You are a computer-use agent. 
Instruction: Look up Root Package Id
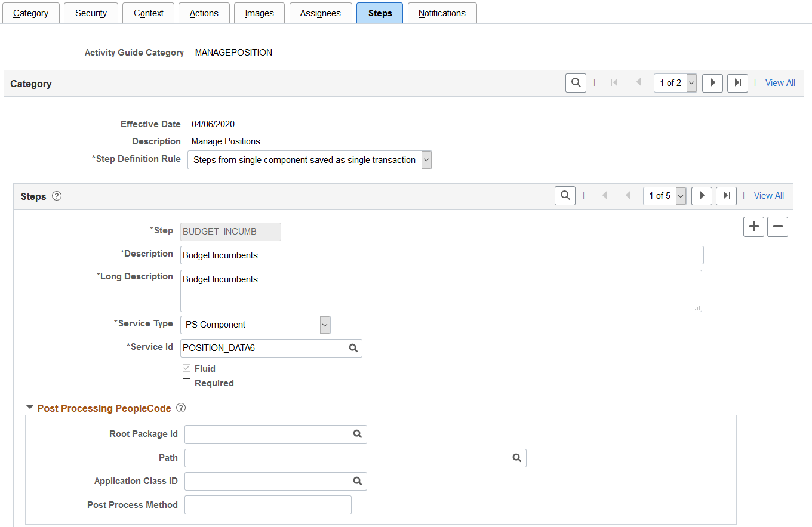click(x=358, y=434)
